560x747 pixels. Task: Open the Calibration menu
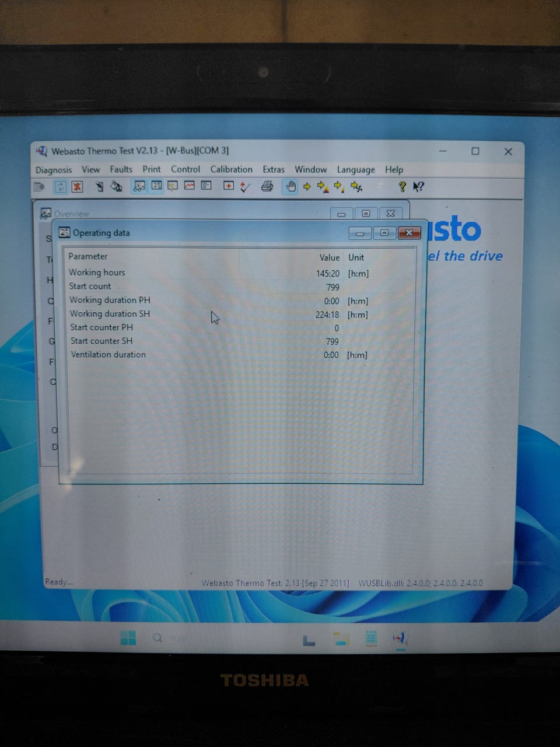tap(232, 169)
